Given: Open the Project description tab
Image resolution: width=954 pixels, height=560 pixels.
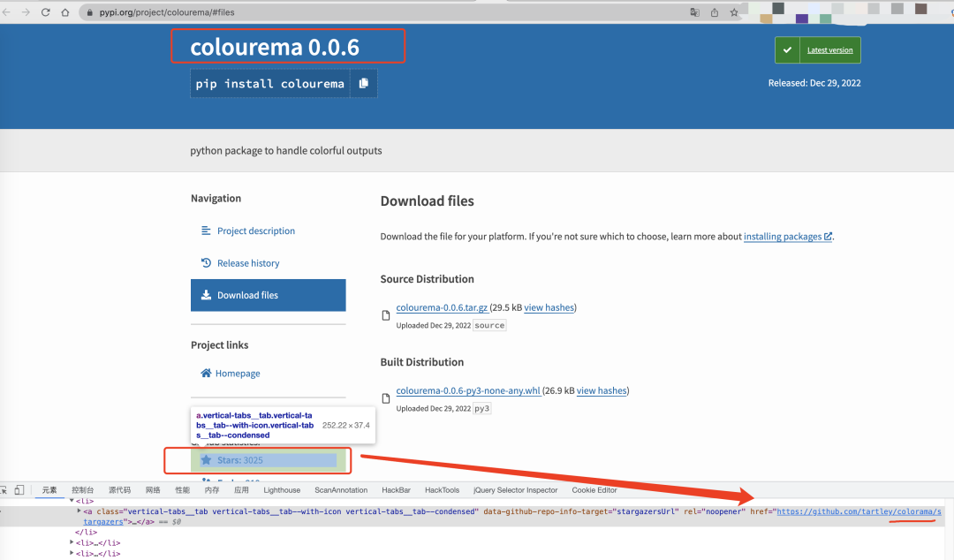Looking at the screenshot, I should pos(256,231).
